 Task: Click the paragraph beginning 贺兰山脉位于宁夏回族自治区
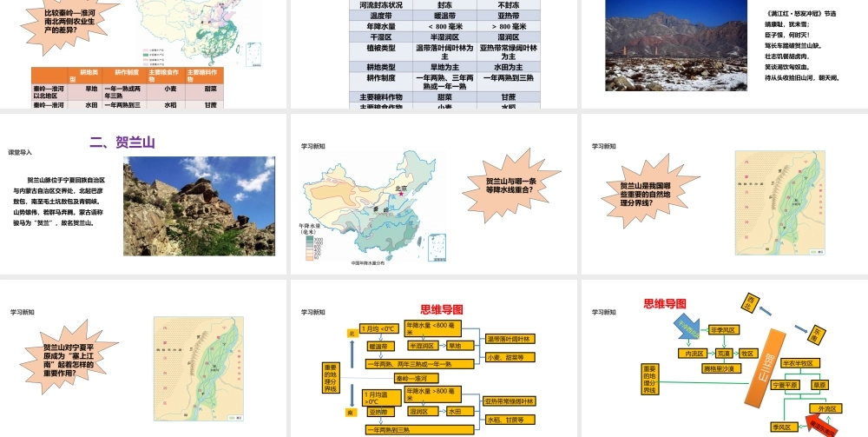(x=59, y=202)
